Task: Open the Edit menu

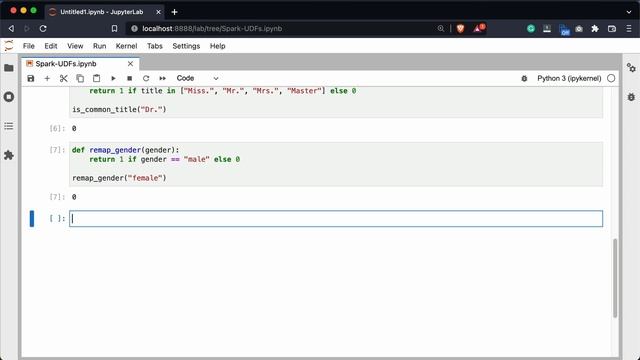Action: pyautogui.click(x=51, y=46)
